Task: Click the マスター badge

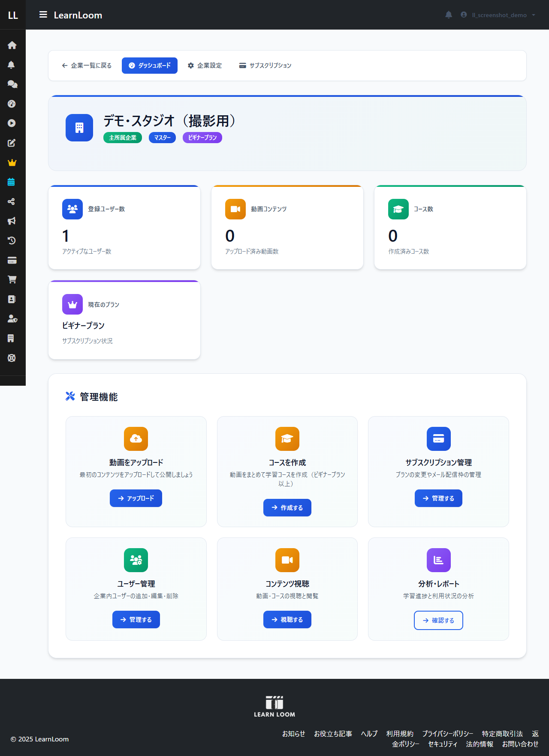Action: coord(162,138)
